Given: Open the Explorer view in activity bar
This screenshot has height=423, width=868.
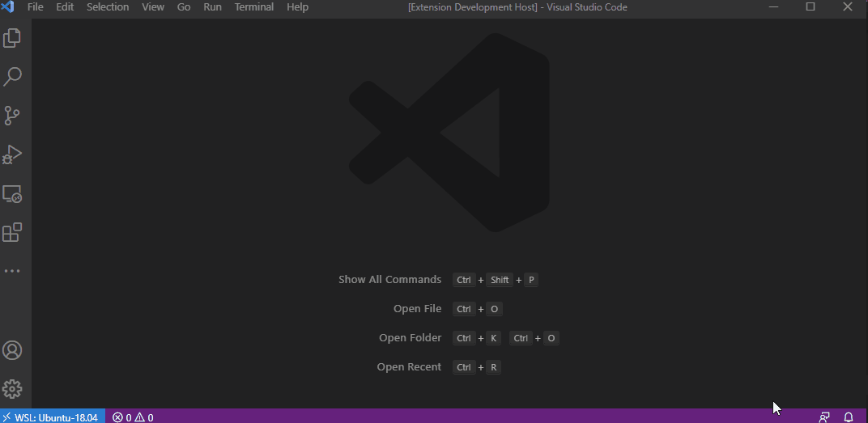Looking at the screenshot, I should click(x=12, y=38).
